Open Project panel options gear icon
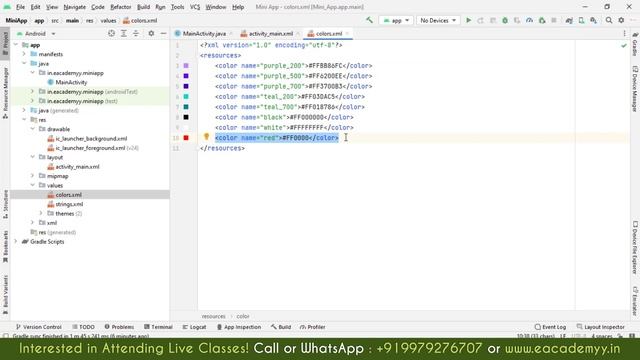Image resolution: width=640 pixels, height=360 pixels. click(x=151, y=33)
